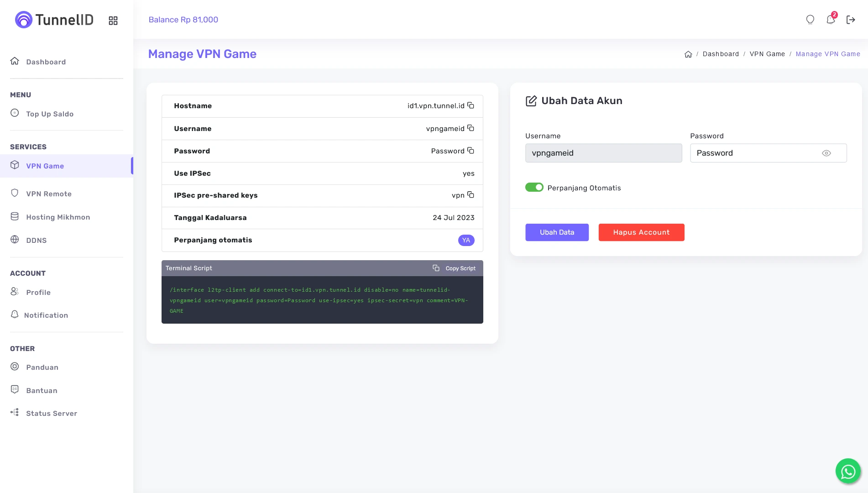Copy the Username vpngameid value
The image size is (868, 493).
click(471, 128)
